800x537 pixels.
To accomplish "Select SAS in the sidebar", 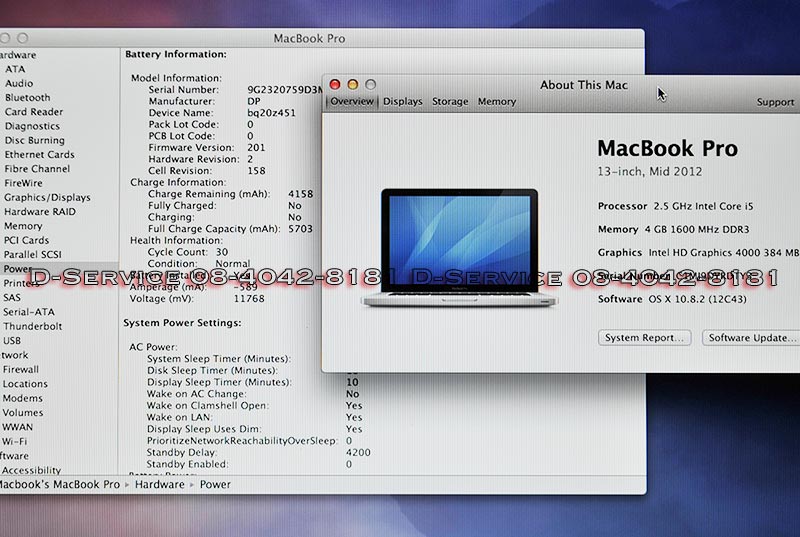I will click(x=12, y=297).
